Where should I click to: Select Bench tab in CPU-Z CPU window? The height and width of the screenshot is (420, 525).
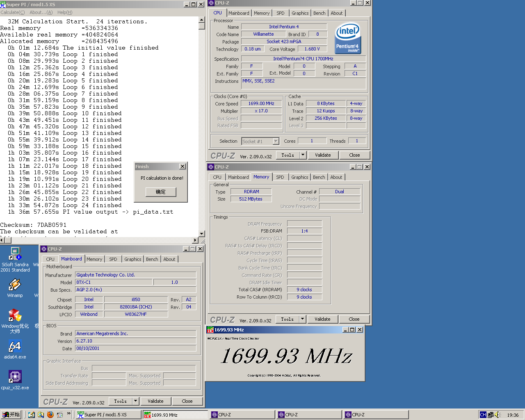click(320, 13)
